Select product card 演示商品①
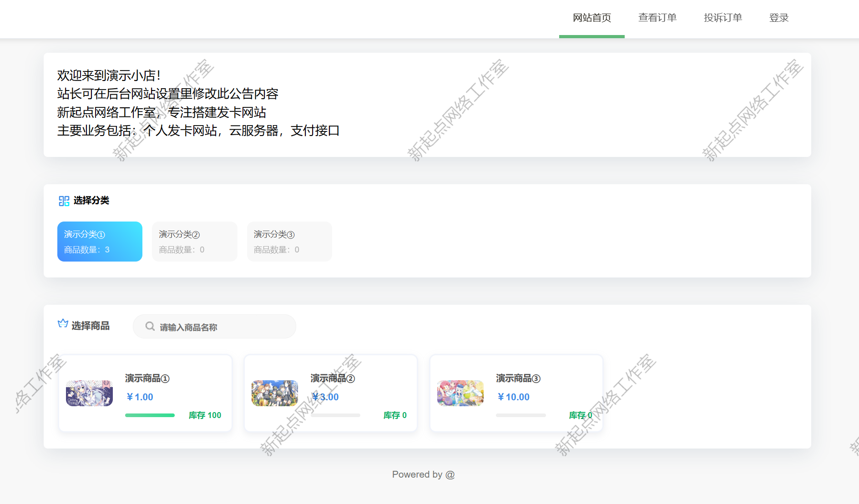The width and height of the screenshot is (859, 504). 145,393
